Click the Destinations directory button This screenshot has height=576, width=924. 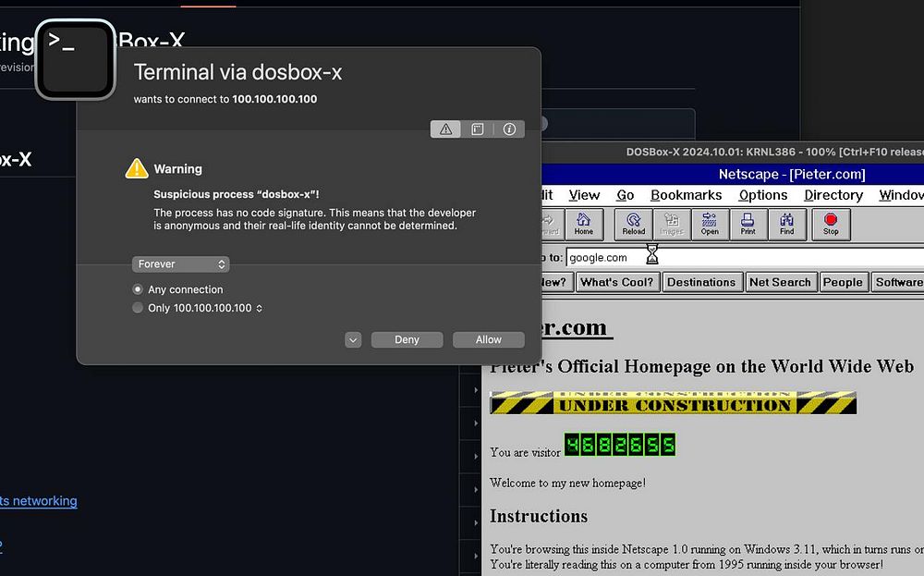tap(701, 282)
